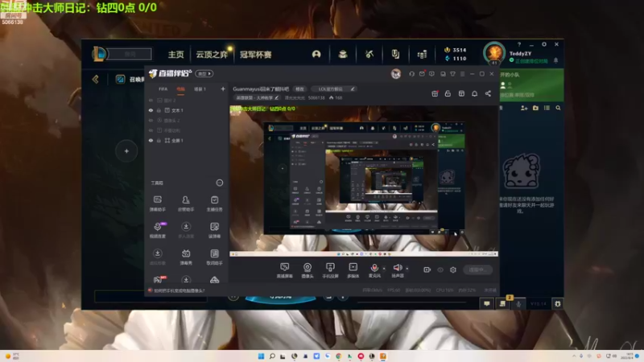Open League client profile icon
This screenshot has width=644, height=362.
(x=316, y=54)
